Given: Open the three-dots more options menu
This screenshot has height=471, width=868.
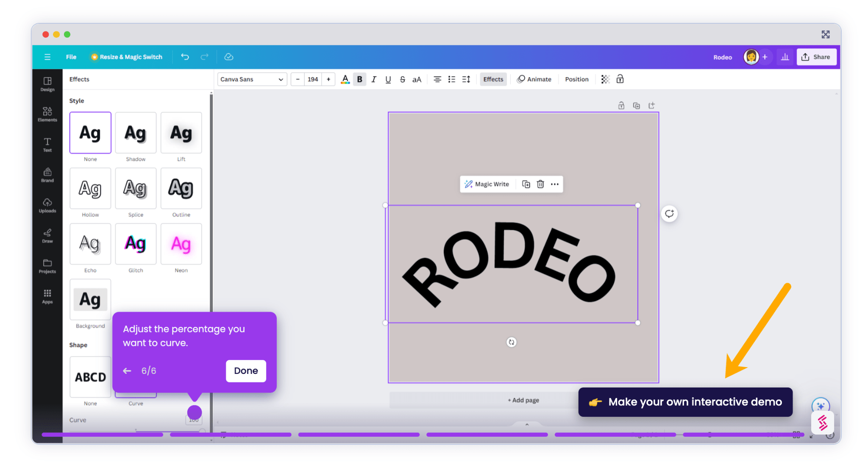Looking at the screenshot, I should tap(554, 184).
